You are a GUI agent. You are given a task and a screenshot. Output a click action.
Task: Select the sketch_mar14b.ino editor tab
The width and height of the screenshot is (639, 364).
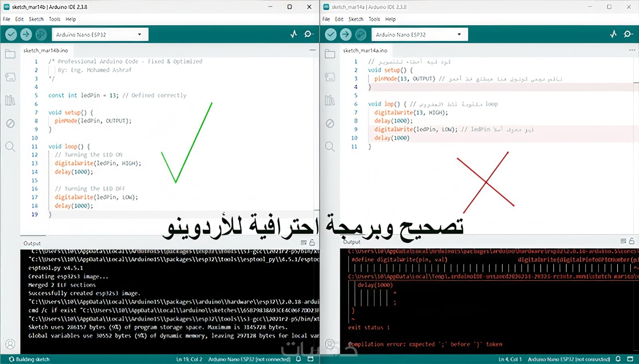(x=46, y=50)
